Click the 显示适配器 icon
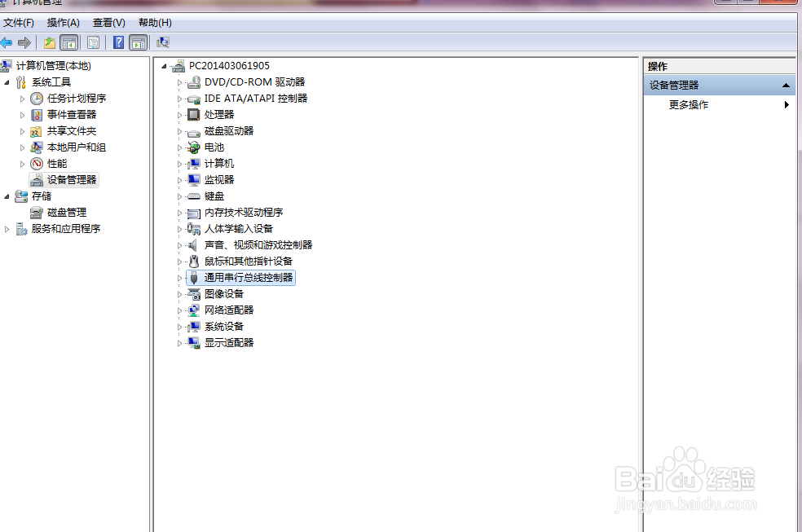Viewport: 802px width, 532px height. click(x=193, y=343)
